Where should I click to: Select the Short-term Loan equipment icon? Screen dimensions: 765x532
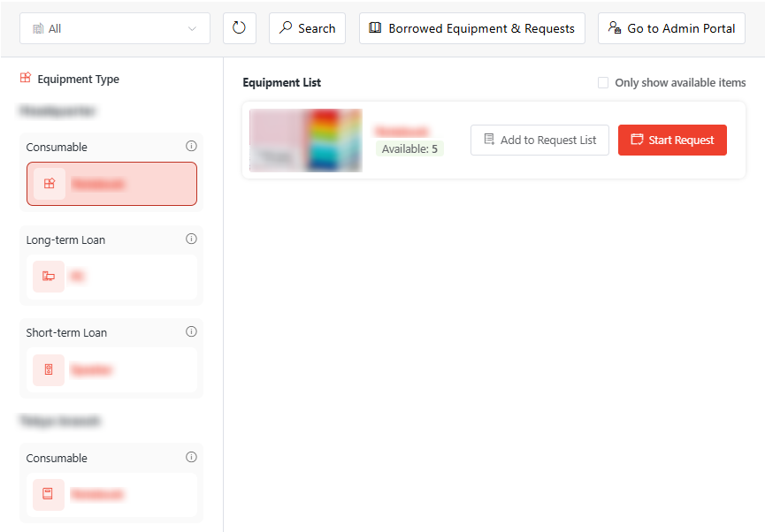49,369
